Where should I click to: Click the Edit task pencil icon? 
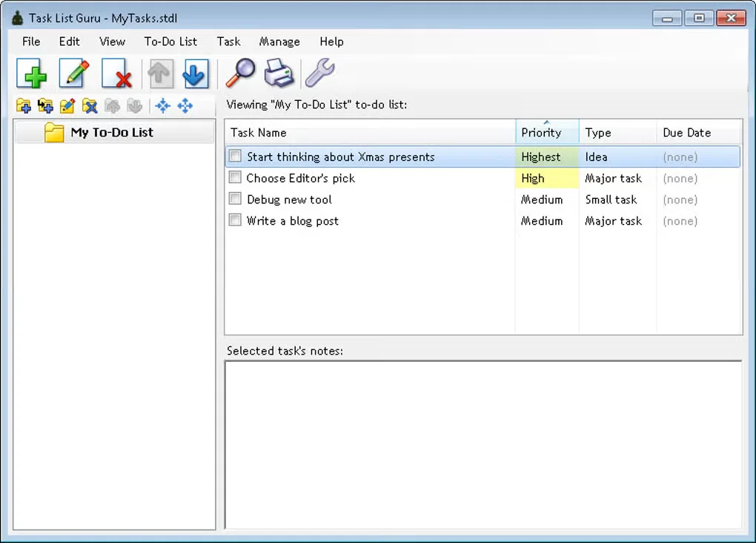[x=74, y=73]
